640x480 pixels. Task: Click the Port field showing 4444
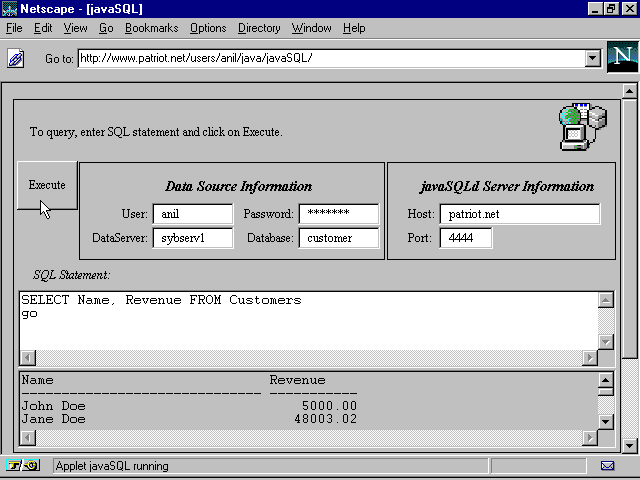point(465,238)
